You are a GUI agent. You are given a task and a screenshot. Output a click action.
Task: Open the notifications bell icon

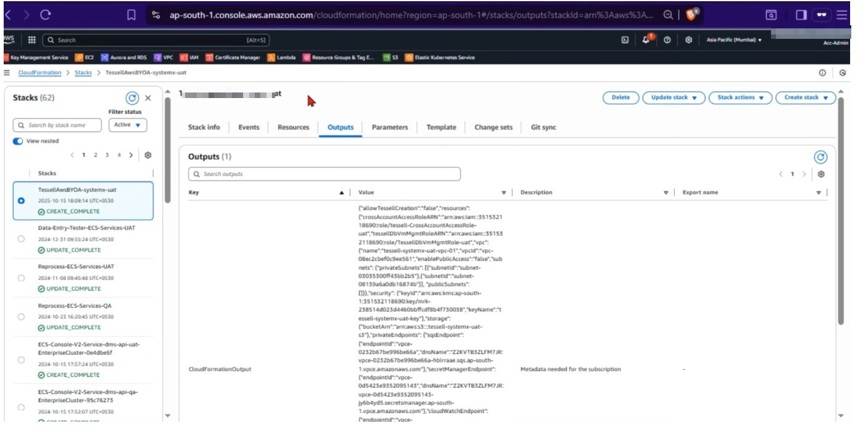point(646,40)
